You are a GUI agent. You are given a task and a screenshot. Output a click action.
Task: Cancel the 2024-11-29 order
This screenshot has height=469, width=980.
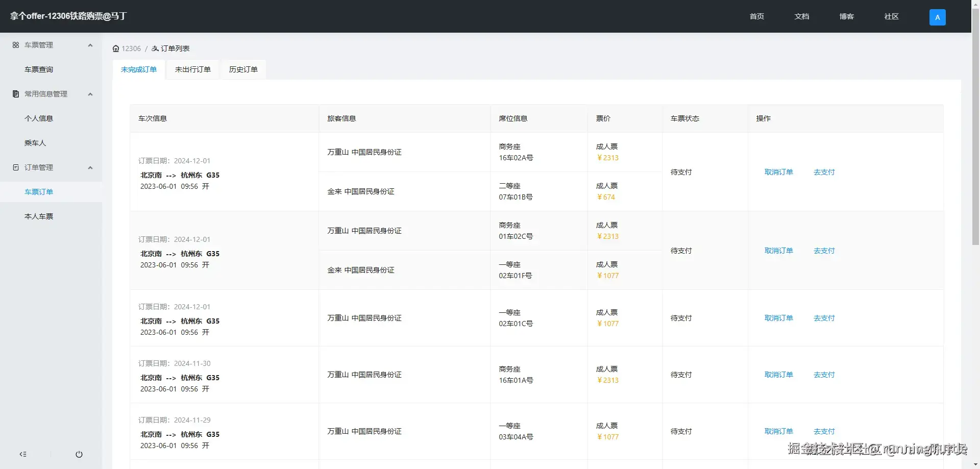pos(779,431)
